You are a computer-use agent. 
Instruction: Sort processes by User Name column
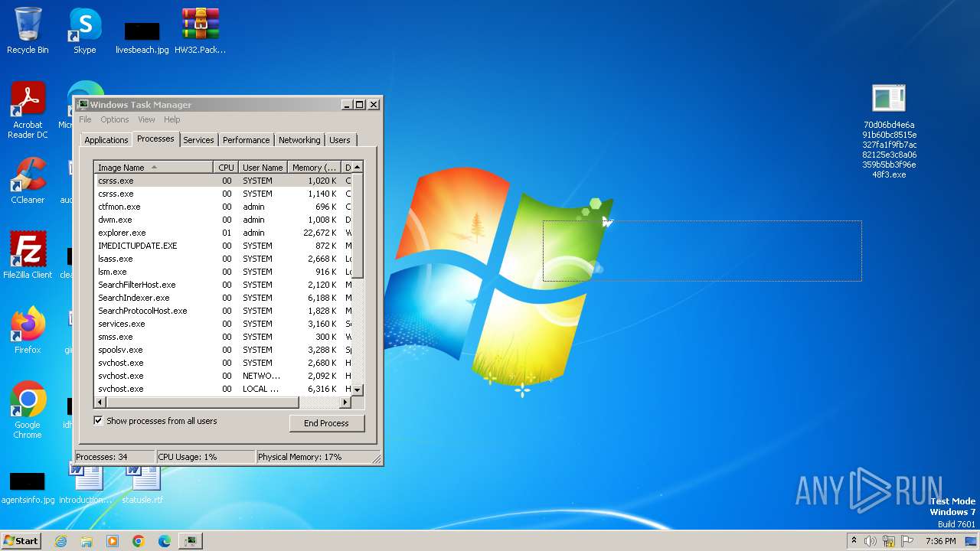[x=263, y=167]
